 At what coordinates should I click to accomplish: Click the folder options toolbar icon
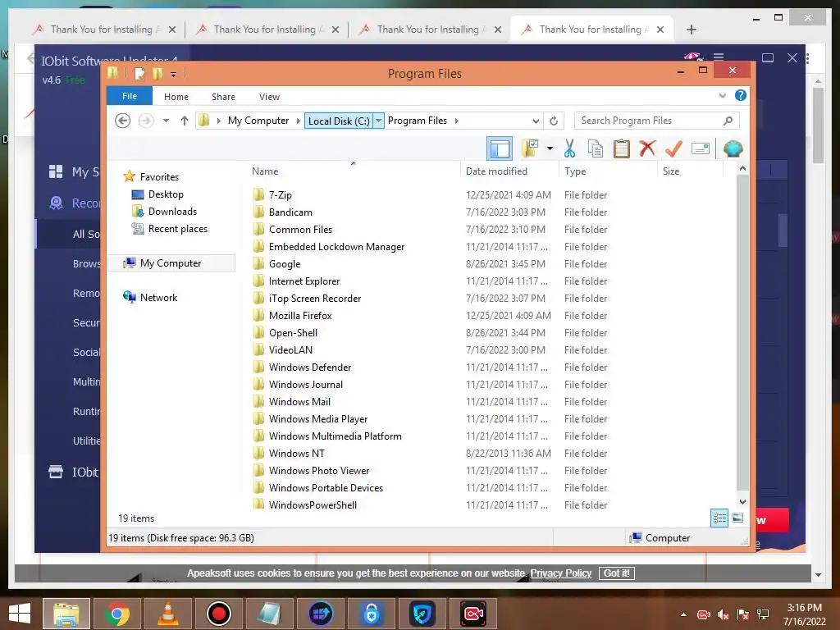click(x=531, y=148)
